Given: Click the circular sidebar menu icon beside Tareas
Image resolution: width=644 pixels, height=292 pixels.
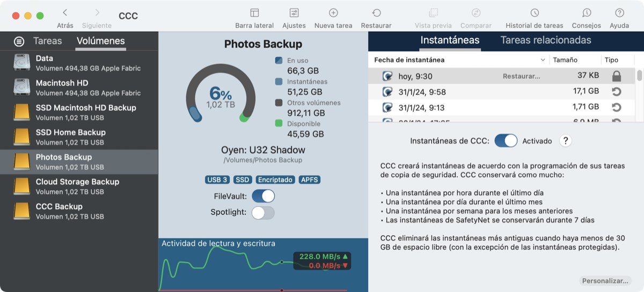Looking at the screenshot, I should [19, 41].
